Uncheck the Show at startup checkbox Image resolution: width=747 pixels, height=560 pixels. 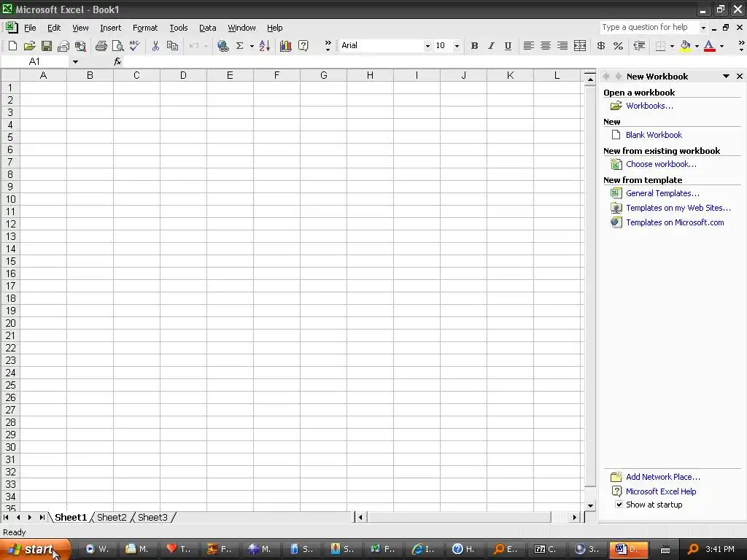619,505
